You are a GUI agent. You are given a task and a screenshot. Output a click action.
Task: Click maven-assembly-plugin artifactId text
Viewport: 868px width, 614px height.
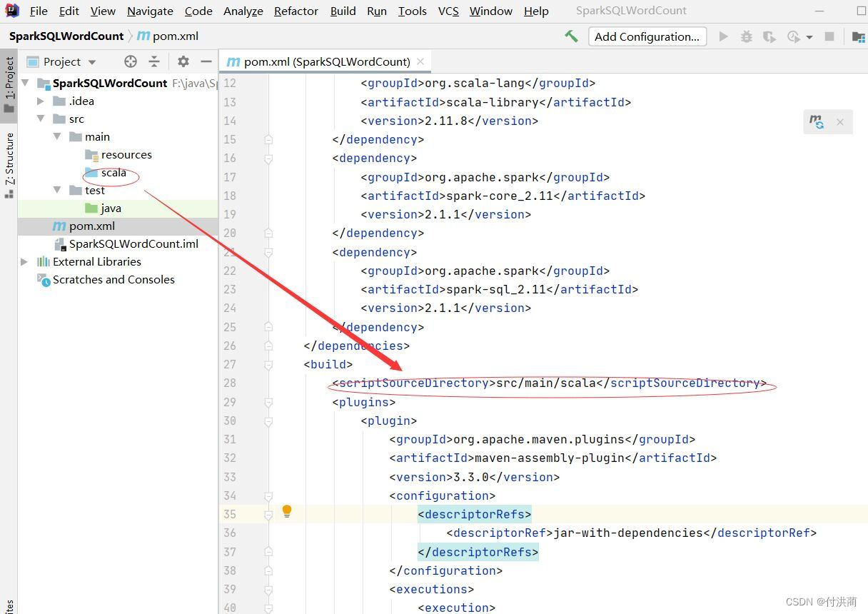pyautogui.click(x=549, y=458)
